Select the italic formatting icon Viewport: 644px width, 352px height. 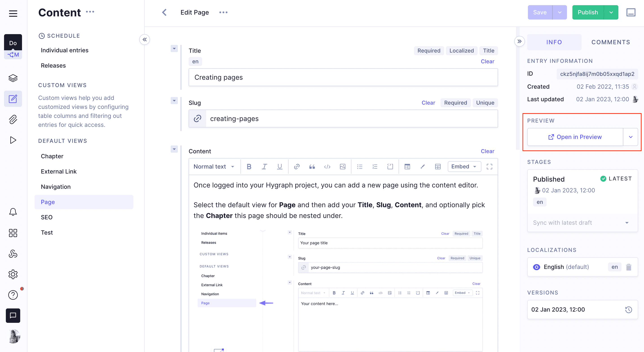point(264,167)
